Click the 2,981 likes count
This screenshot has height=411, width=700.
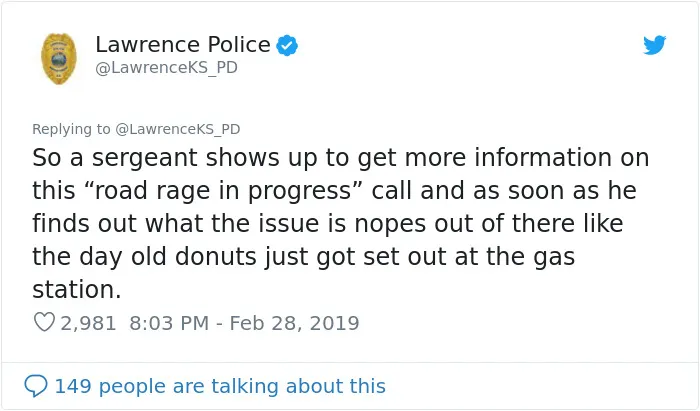click(88, 323)
